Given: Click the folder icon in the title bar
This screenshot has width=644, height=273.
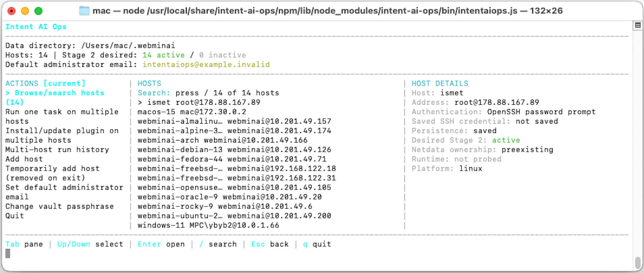Looking at the screenshot, I should coord(84,11).
